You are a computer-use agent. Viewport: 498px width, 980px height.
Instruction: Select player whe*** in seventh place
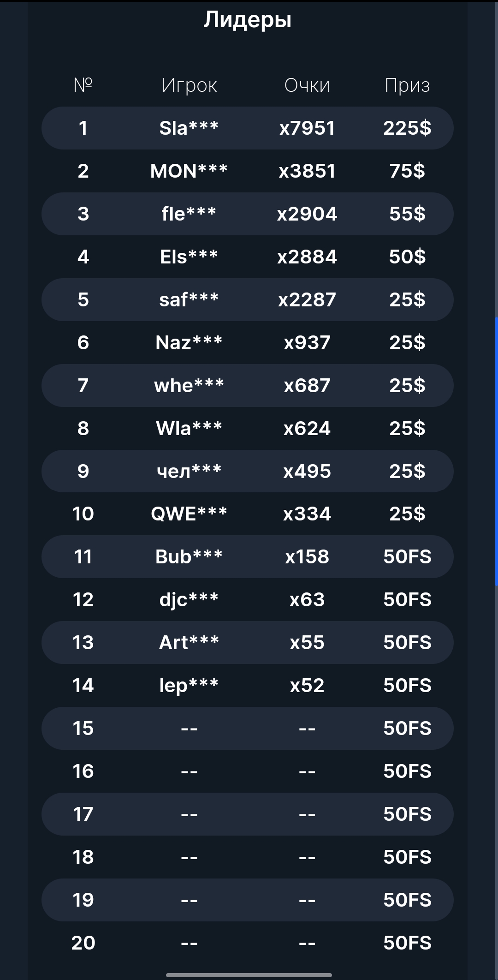189,386
